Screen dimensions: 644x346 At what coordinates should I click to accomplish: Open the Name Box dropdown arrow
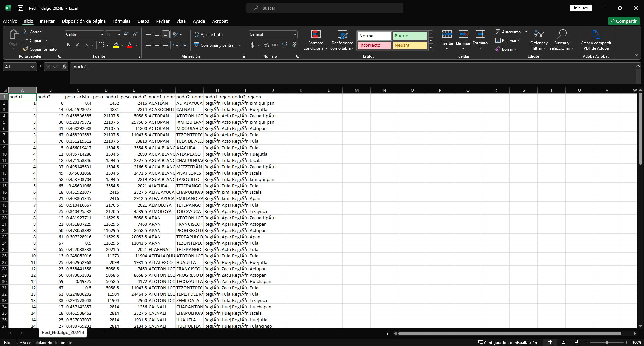click(x=33, y=67)
